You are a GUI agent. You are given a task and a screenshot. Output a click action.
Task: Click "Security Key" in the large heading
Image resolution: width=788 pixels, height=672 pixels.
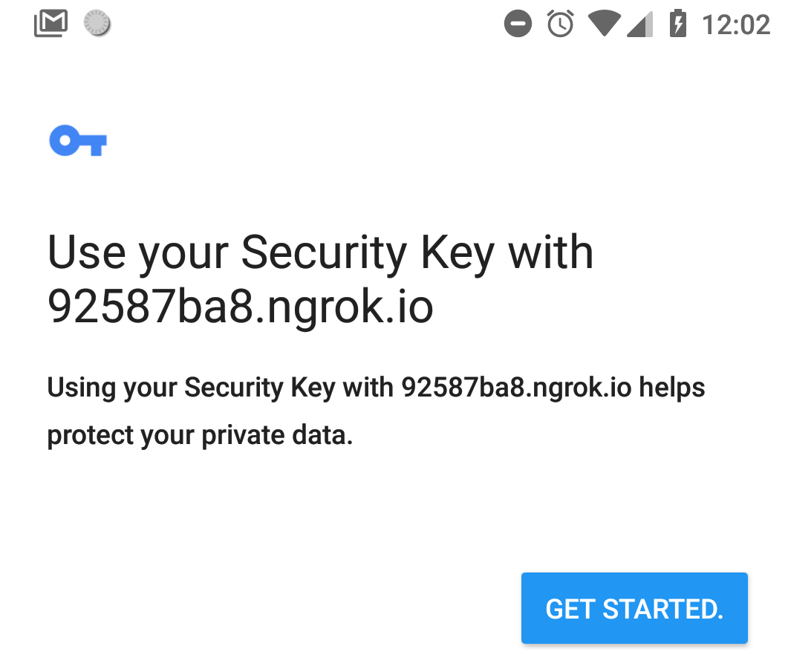(368, 252)
